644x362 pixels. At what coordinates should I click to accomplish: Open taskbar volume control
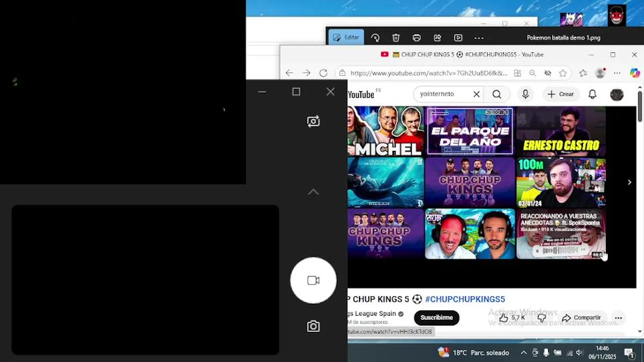579,352
